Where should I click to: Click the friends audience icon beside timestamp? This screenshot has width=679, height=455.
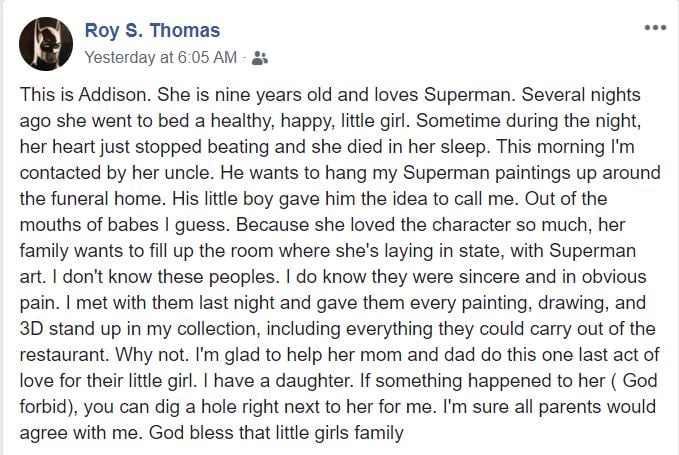[x=260, y=58]
